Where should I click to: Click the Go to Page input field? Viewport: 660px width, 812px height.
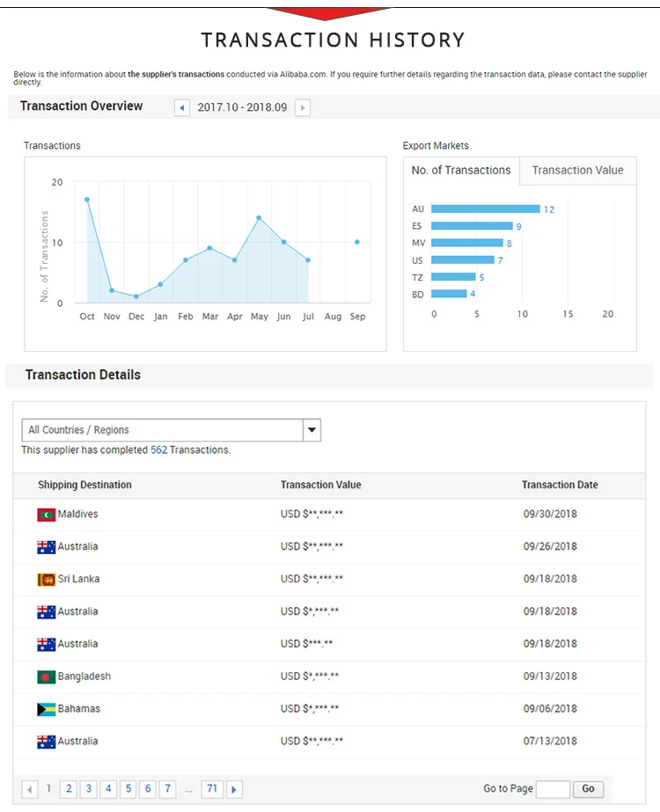553,789
